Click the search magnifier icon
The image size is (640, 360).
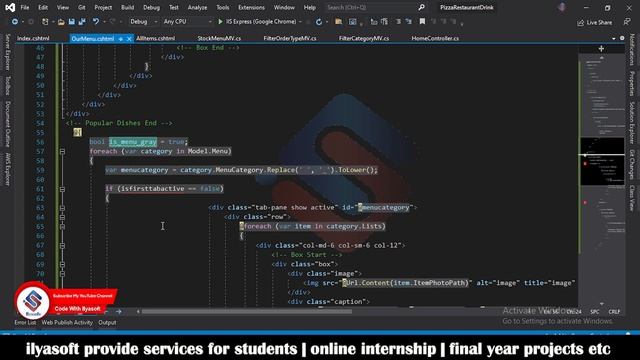pos(421,7)
